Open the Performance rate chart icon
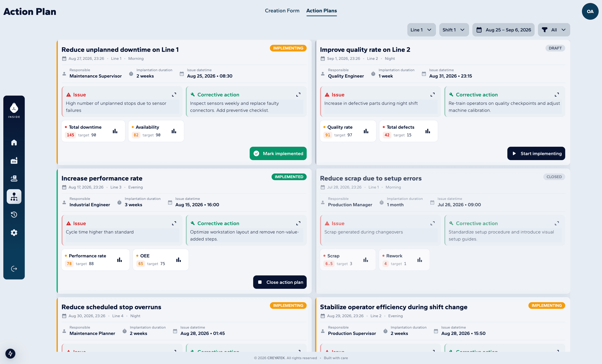Screen dimensions: 602x364 pyautogui.click(x=119, y=260)
